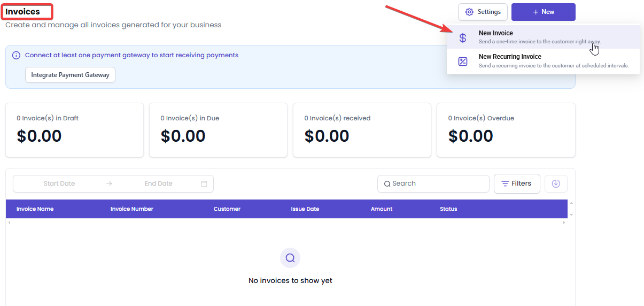The width and height of the screenshot is (644, 306).
Task: Click the Search invoices input
Action: [x=433, y=183]
